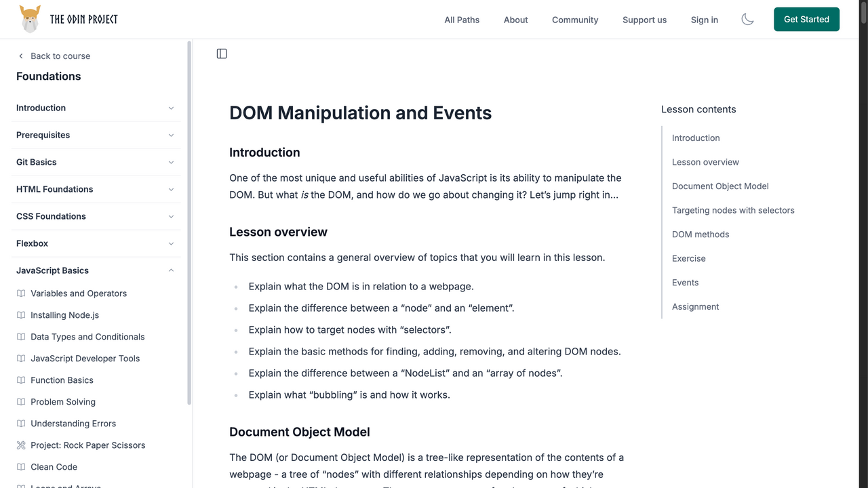Collapse the JavaScript Basics section
The width and height of the screenshot is (868, 488).
tap(96, 270)
